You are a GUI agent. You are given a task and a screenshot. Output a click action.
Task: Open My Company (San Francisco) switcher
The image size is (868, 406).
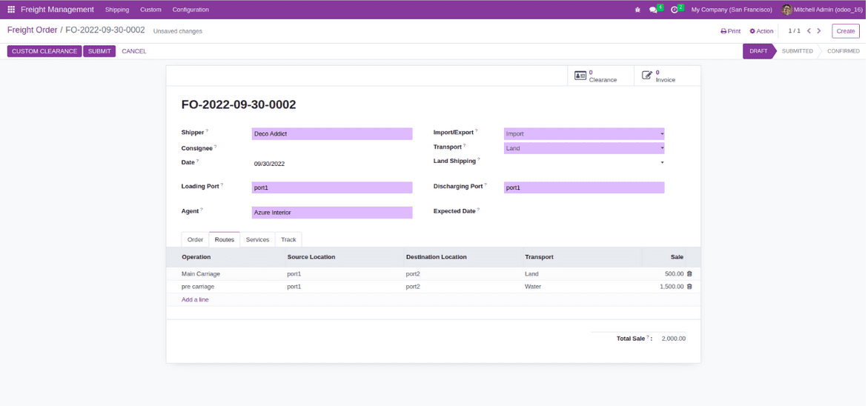[x=732, y=10]
